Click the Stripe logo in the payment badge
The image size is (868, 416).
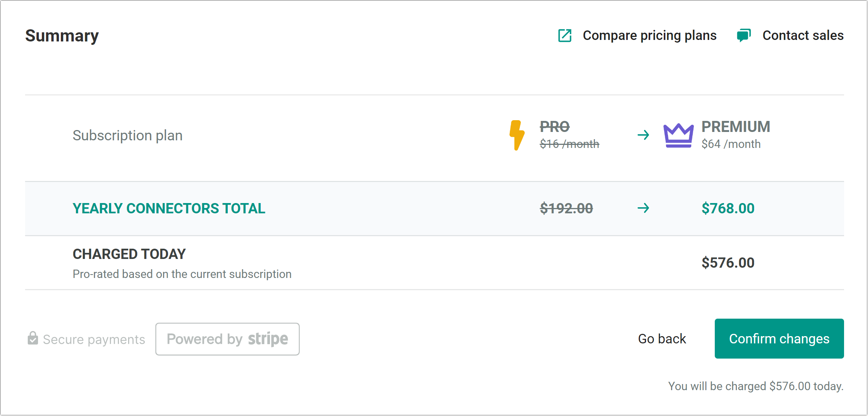[267, 339]
